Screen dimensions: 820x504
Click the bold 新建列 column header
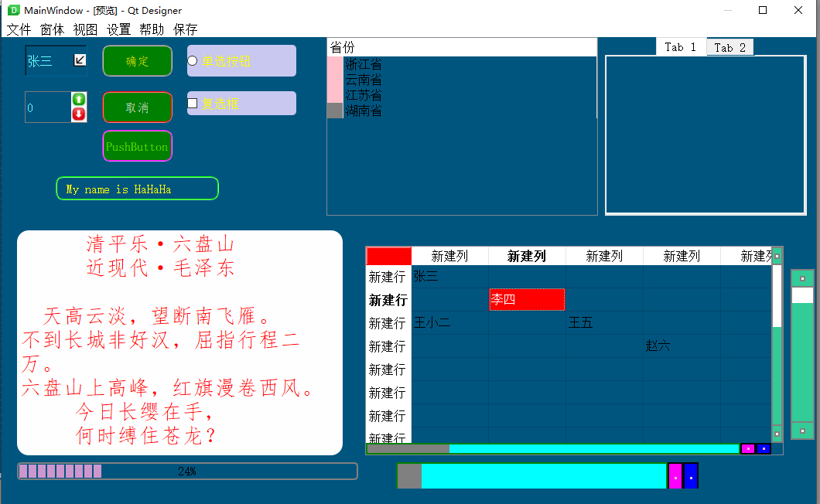click(527, 256)
